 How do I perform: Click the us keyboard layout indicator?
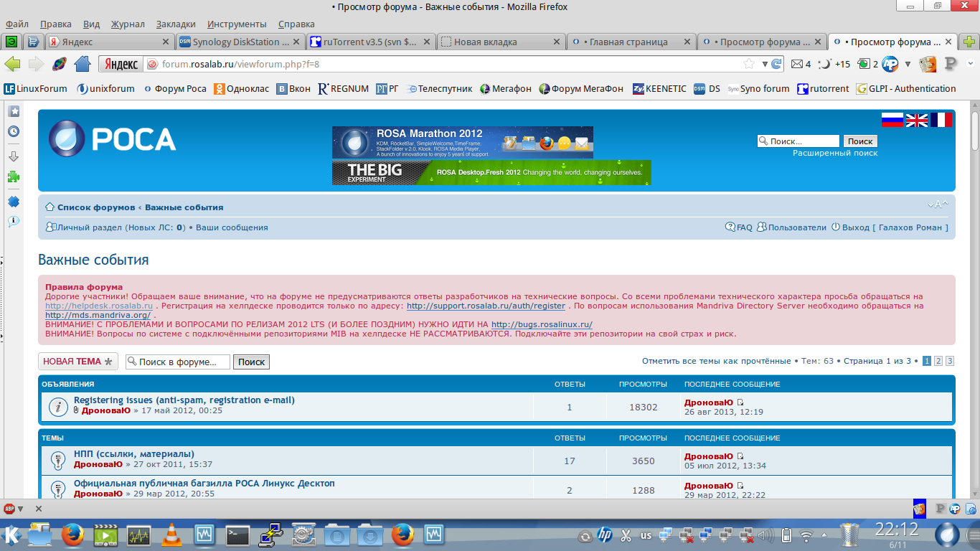click(646, 535)
